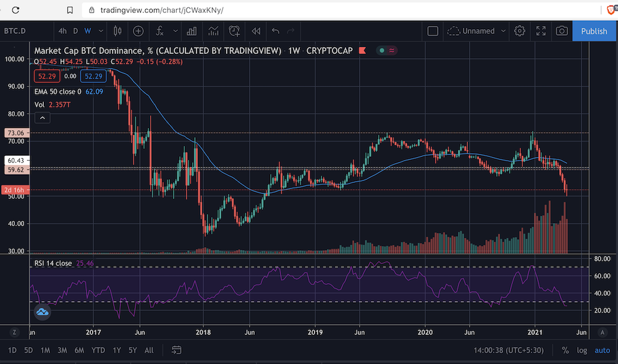Enter fullscreen mode with the expand-arrows icon
618x364 pixels.
tap(541, 31)
